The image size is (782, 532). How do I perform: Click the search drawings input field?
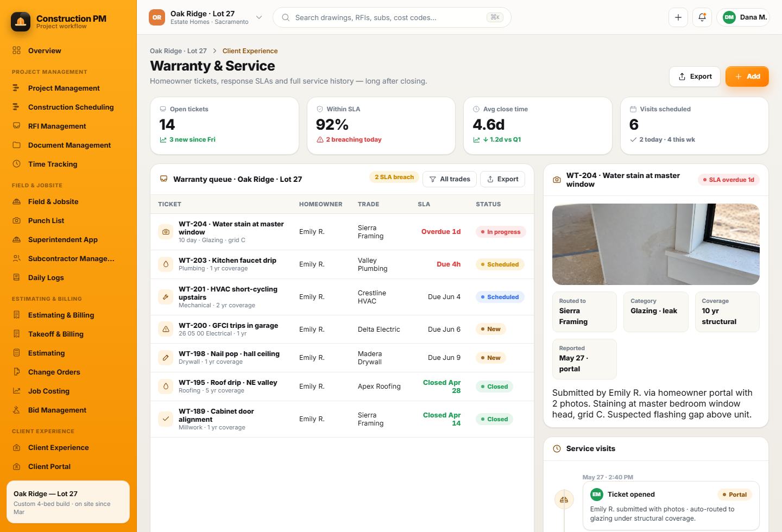click(x=392, y=17)
